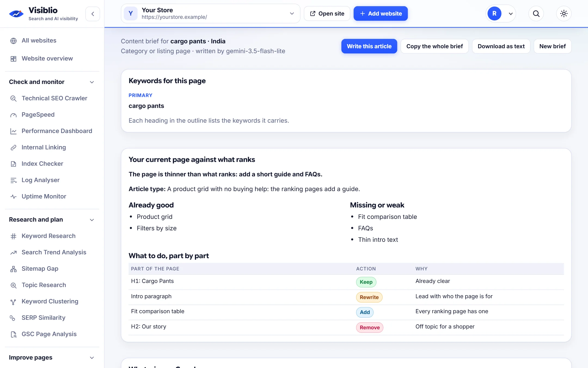Click the PageSpeed gauge icon

[x=13, y=115]
